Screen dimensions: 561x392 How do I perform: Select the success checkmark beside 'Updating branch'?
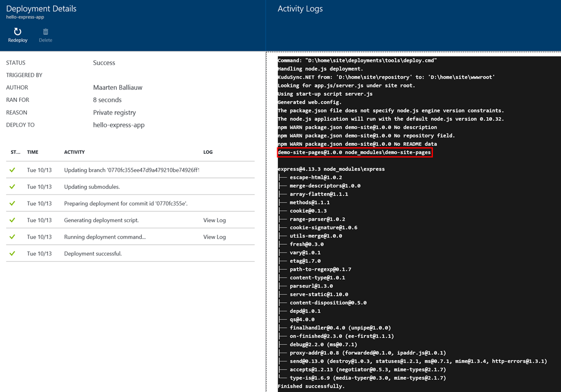(12, 169)
